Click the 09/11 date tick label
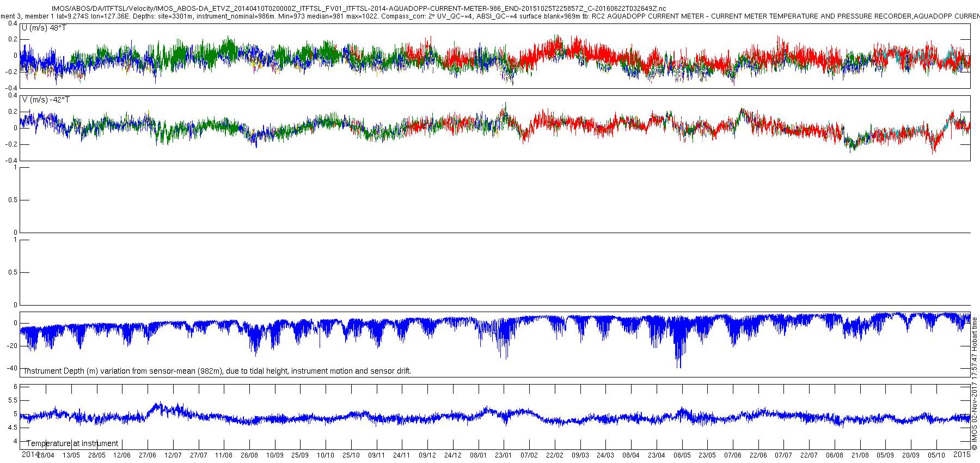 pos(377,455)
